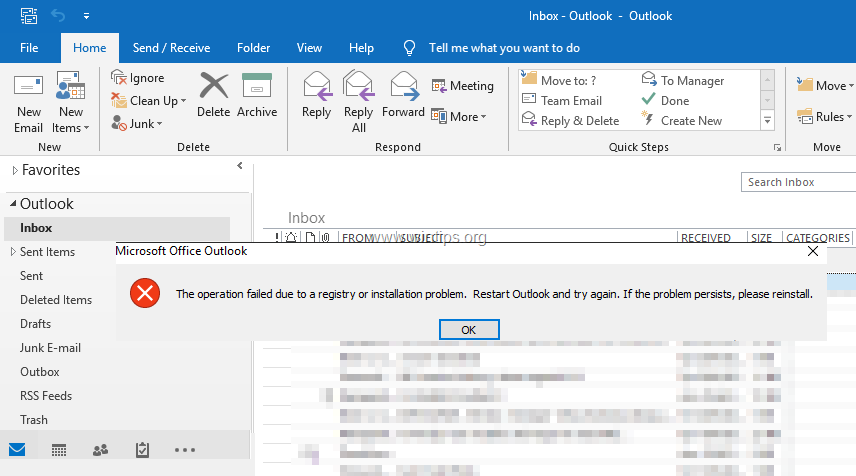Select Done quick step
The image size is (856, 476).
665,100
